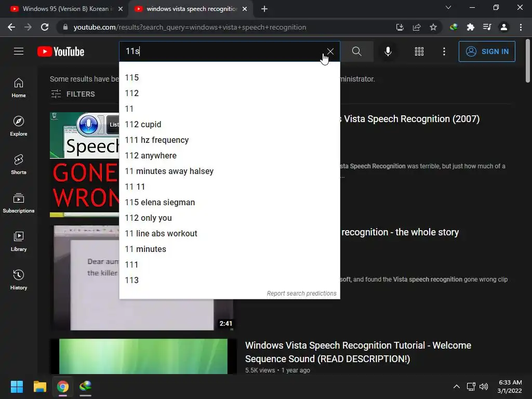Go to the YouTube logo home link

coord(61,51)
